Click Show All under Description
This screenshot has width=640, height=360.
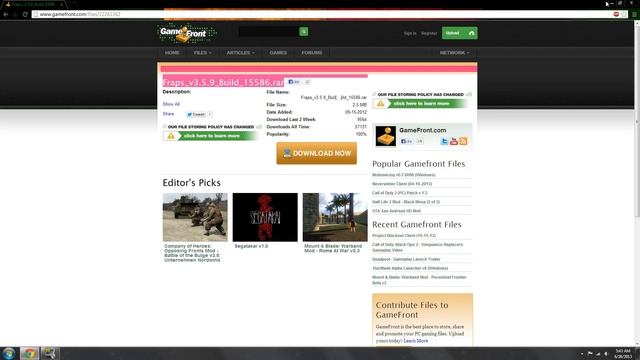click(x=171, y=104)
